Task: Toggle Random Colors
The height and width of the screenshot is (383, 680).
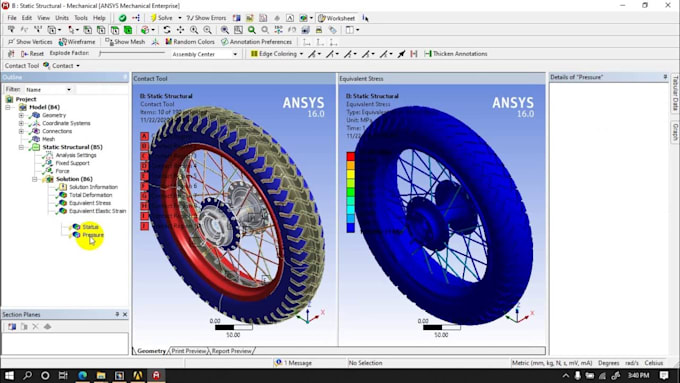Action: click(x=190, y=42)
